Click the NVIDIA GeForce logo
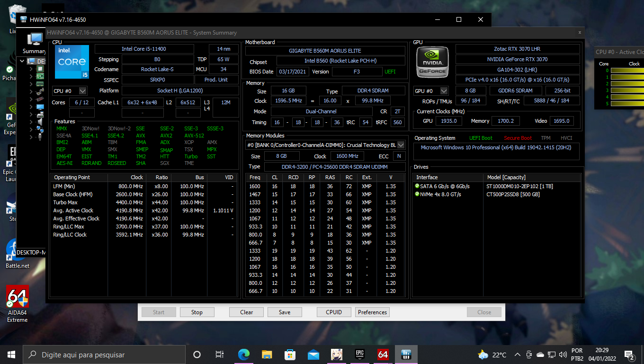 click(432, 62)
